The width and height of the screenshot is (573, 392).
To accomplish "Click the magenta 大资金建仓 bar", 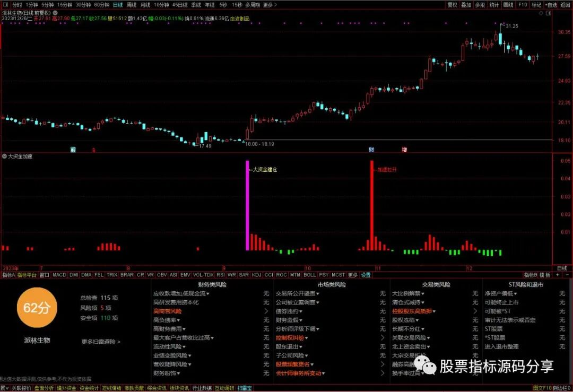I will [x=247, y=205].
